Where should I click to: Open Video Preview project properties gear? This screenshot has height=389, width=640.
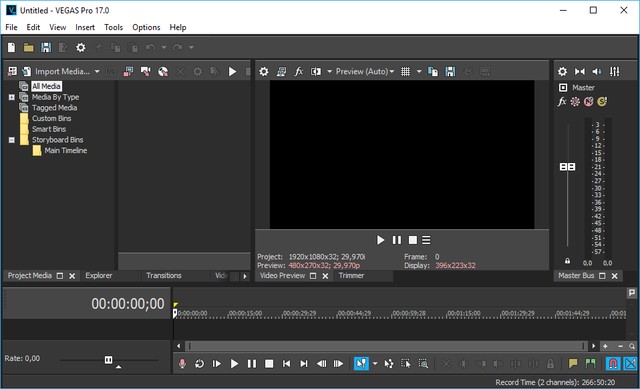point(264,72)
